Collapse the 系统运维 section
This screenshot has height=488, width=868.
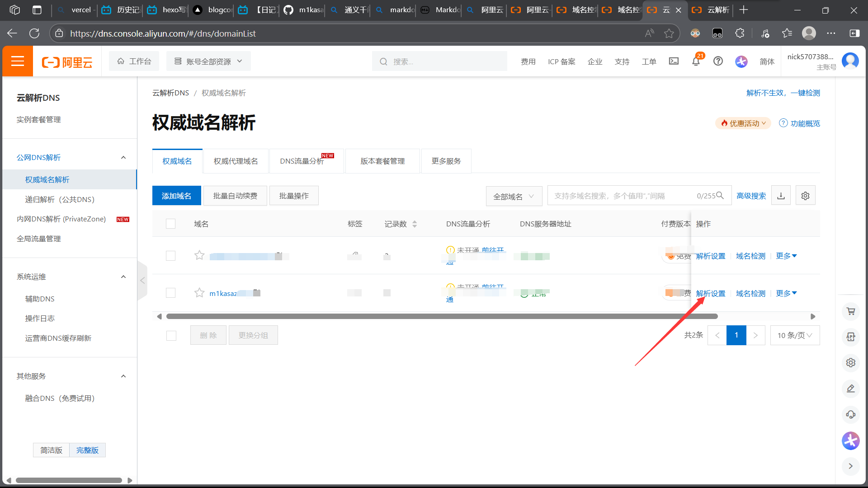click(123, 277)
